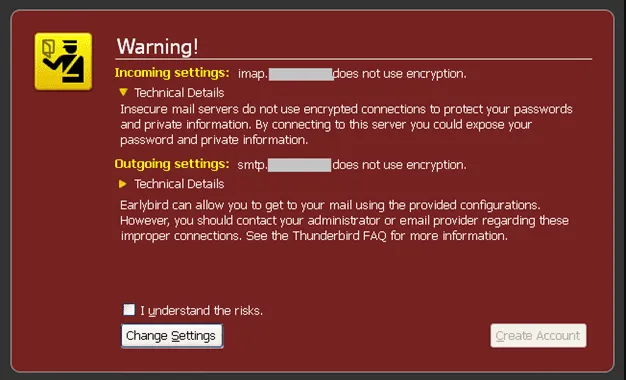The width and height of the screenshot is (626, 380).
Task: Open the Thunderbird FAQ reference text
Action: tap(340, 236)
